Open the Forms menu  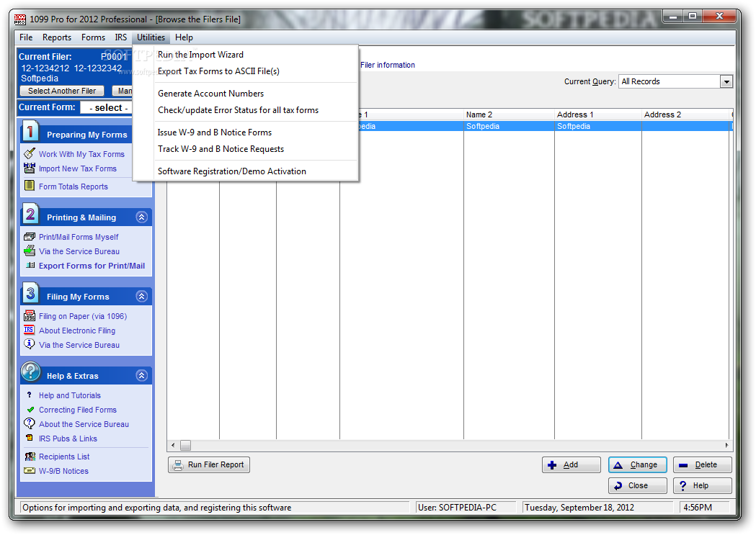(93, 37)
